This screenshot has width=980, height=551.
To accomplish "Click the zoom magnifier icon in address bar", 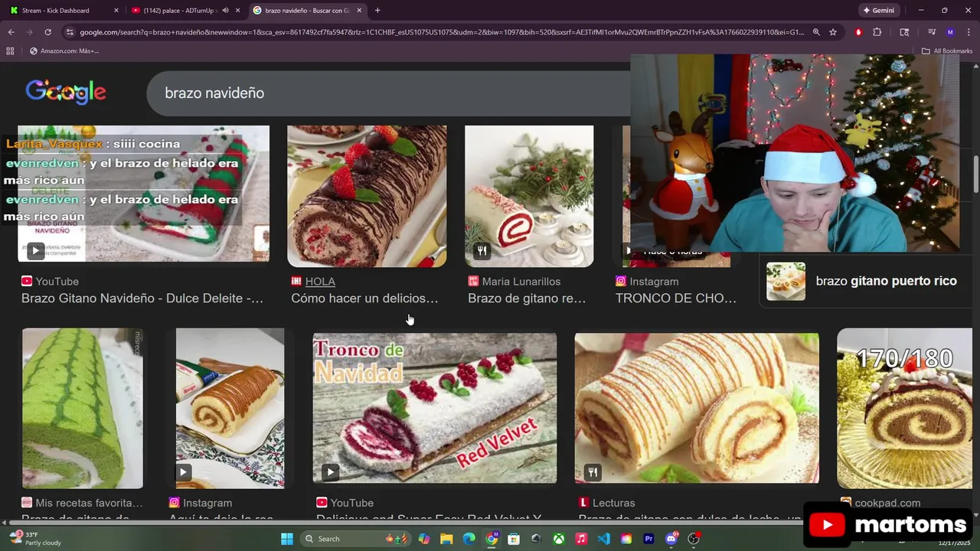I will point(816,32).
